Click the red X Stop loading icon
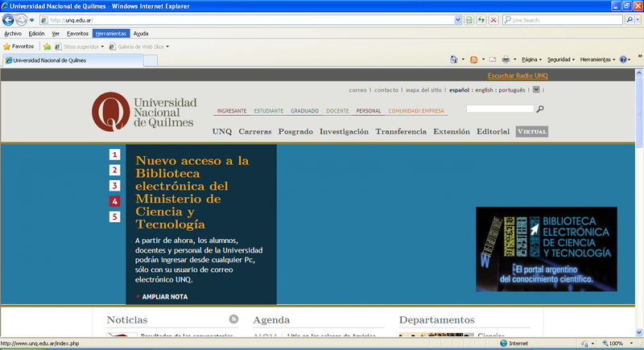Viewport: 644px width, 350px height. tap(493, 19)
